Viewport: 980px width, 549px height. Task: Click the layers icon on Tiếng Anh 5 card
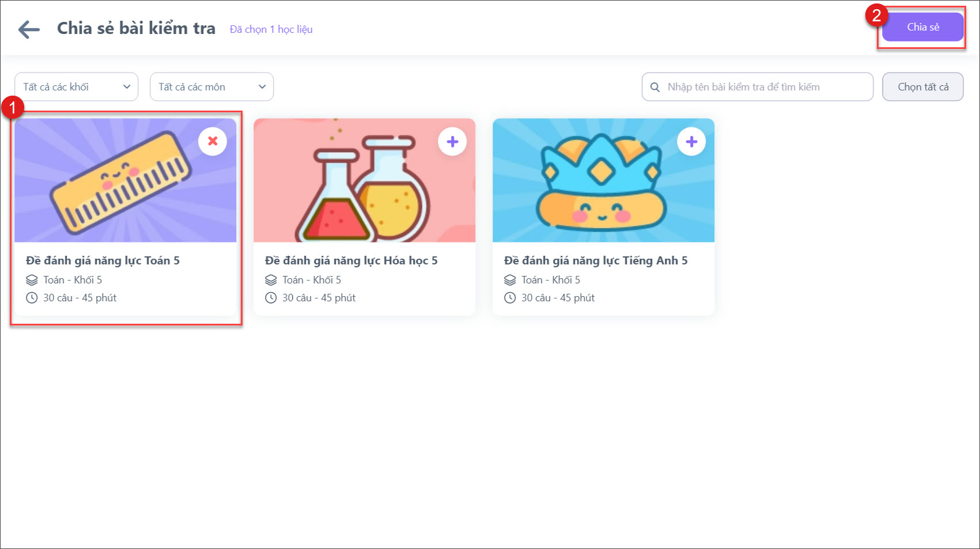pyautogui.click(x=510, y=280)
